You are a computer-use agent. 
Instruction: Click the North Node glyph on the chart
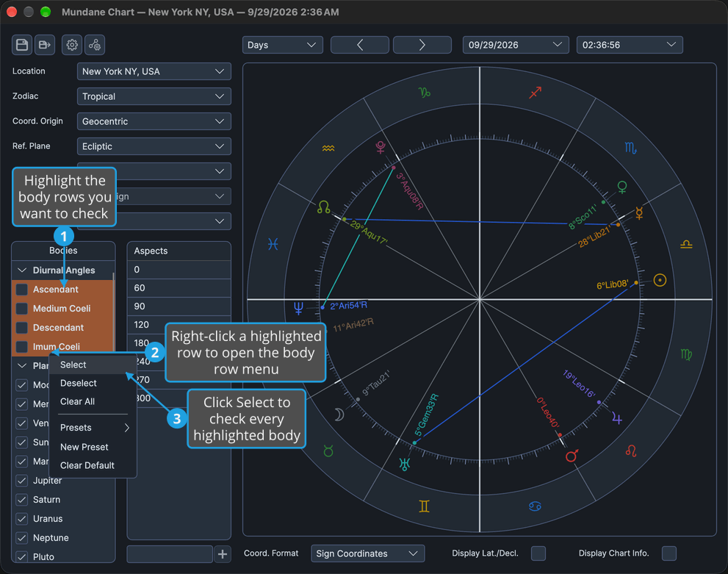[324, 207]
